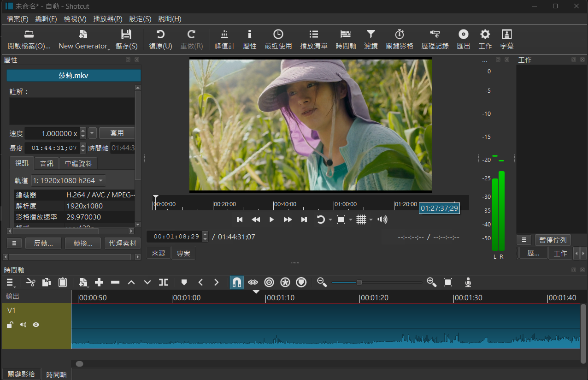Click the current timecode field 00:01:08;29
Screen dimensions: 588x380
(176, 237)
